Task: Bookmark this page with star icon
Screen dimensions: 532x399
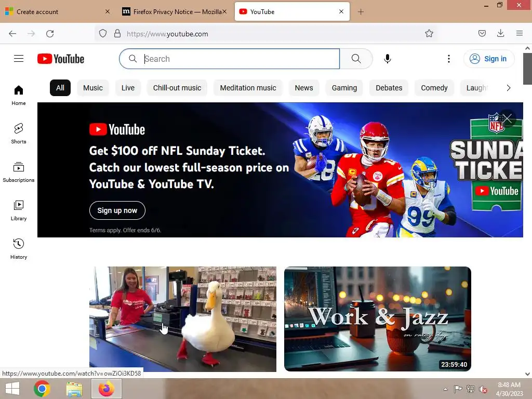Action: coord(429,33)
